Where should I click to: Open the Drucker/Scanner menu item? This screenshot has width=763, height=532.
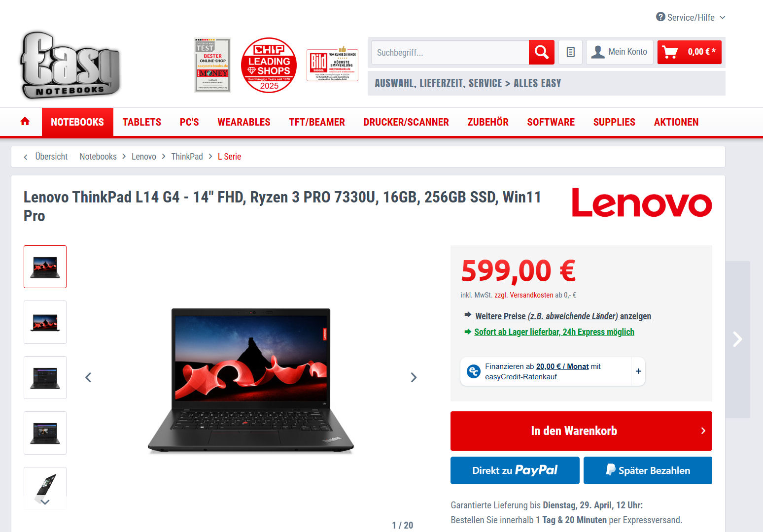pos(406,122)
